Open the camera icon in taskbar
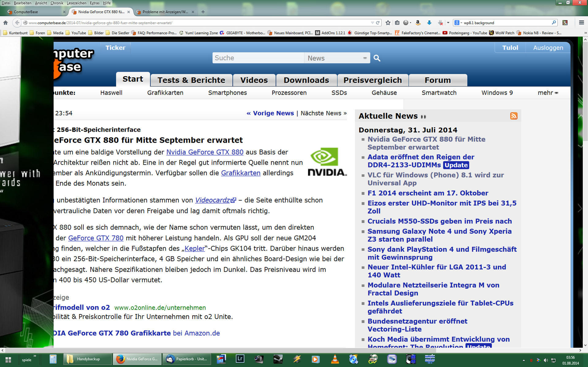This screenshot has width=588, height=367. (x=259, y=359)
